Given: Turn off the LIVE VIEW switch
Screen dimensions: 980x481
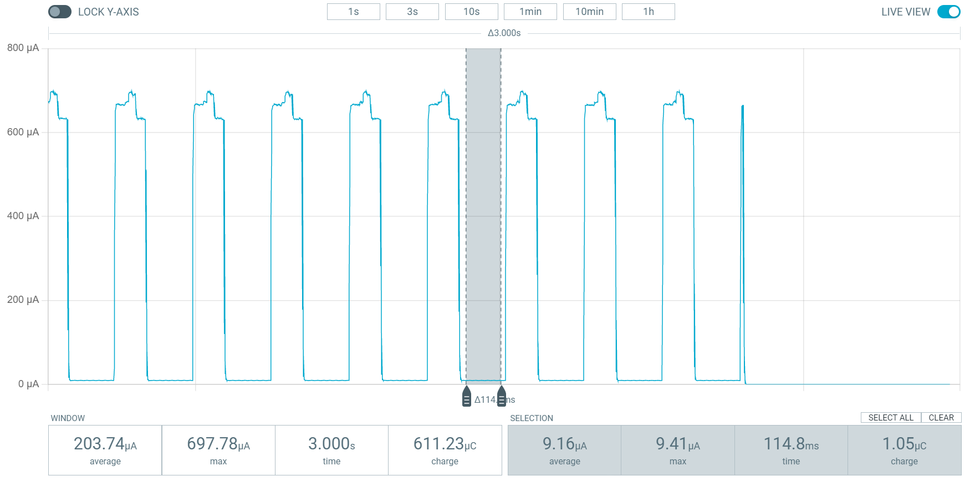Looking at the screenshot, I should click(x=948, y=12).
